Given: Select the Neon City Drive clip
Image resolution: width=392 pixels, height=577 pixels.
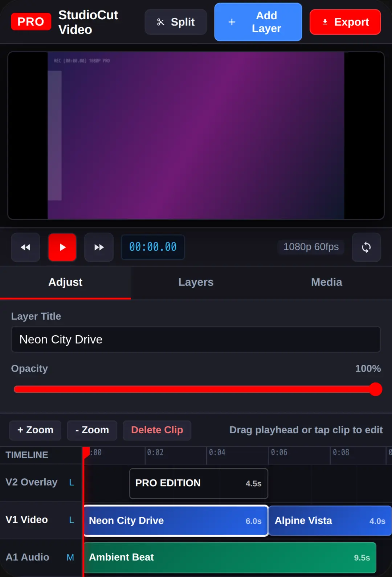Looking at the screenshot, I should pyautogui.click(x=176, y=521).
